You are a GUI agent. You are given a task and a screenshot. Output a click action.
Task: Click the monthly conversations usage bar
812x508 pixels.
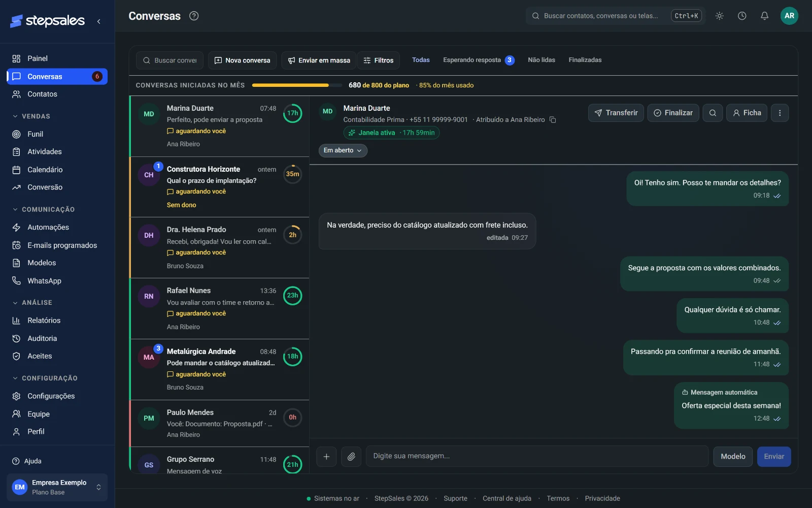(x=297, y=85)
